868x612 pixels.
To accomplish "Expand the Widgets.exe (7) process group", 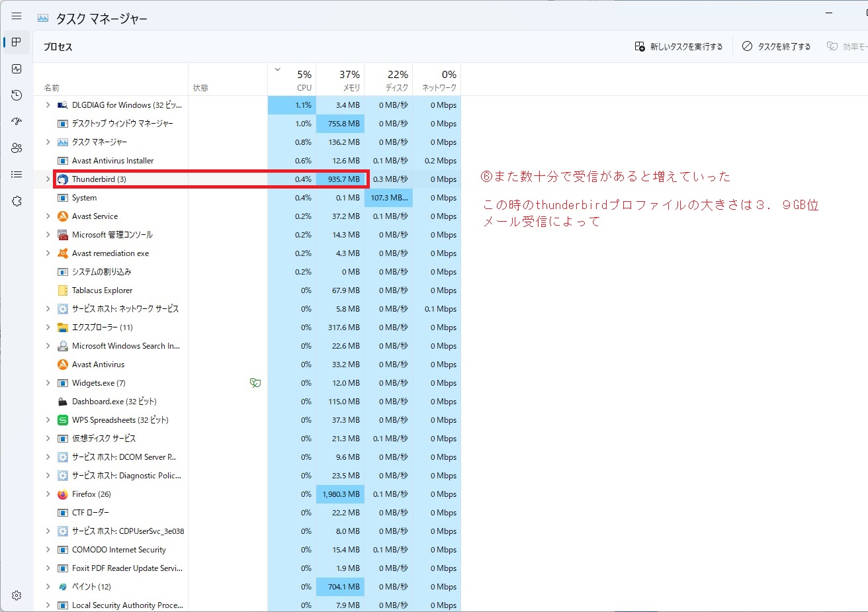I will [x=48, y=383].
